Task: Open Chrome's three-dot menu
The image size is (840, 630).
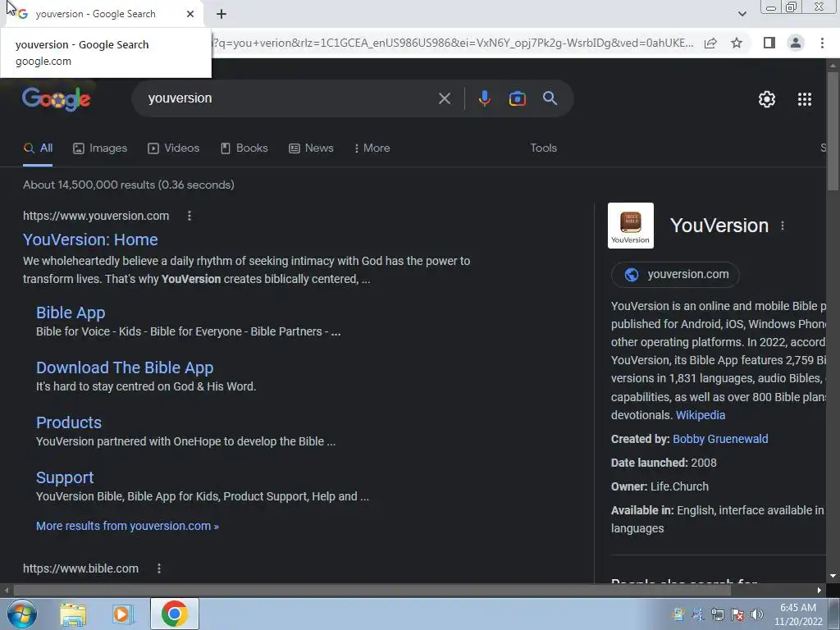Action: coord(822,43)
